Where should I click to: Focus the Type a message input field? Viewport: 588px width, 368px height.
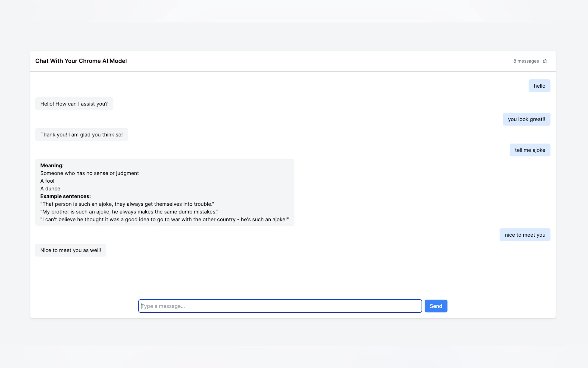[280, 306]
